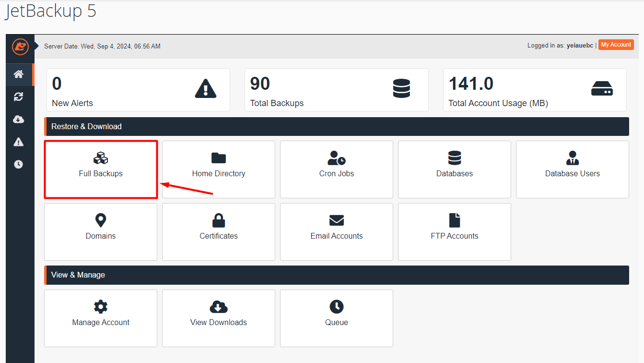Click the gear icon on Manage Account

[x=101, y=306]
